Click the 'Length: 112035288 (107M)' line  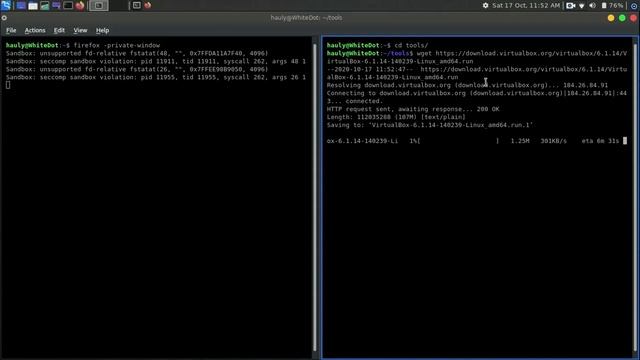(396, 117)
